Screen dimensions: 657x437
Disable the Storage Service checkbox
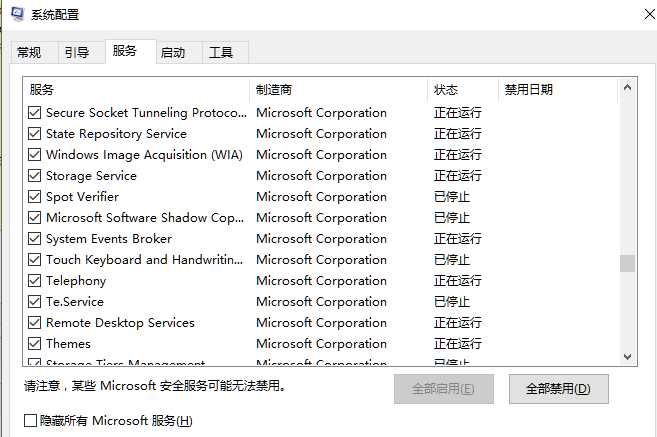[34, 175]
